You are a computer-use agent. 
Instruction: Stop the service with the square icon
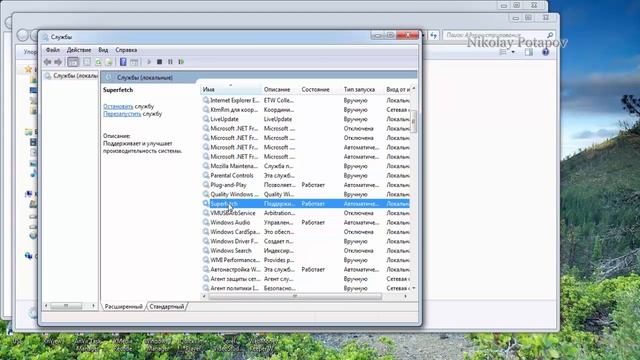point(160,62)
